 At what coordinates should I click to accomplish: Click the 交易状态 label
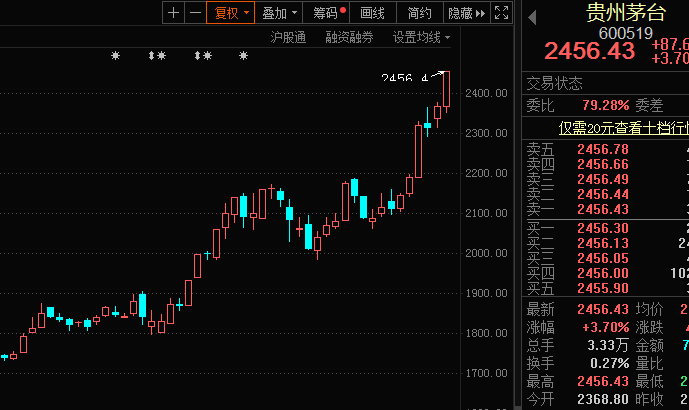click(555, 83)
